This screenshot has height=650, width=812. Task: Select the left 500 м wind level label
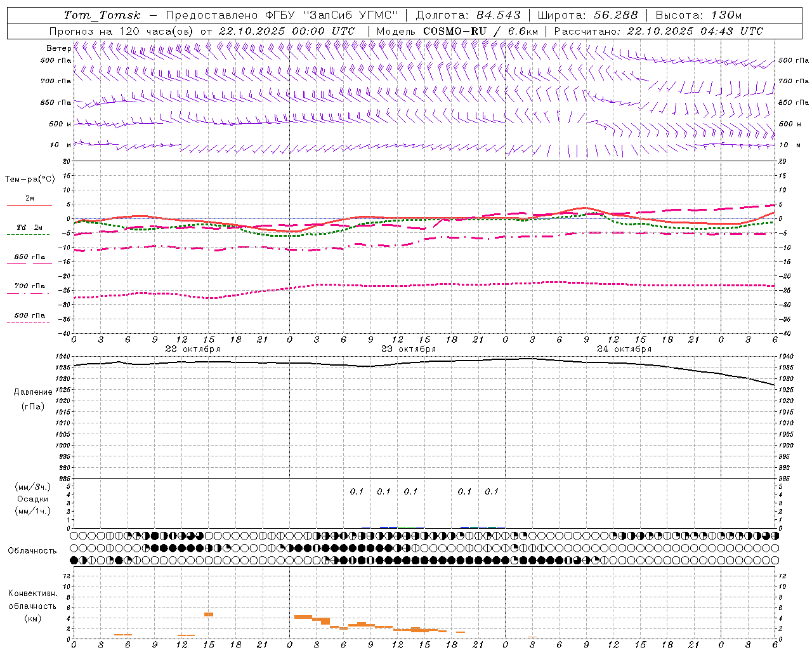[60, 124]
